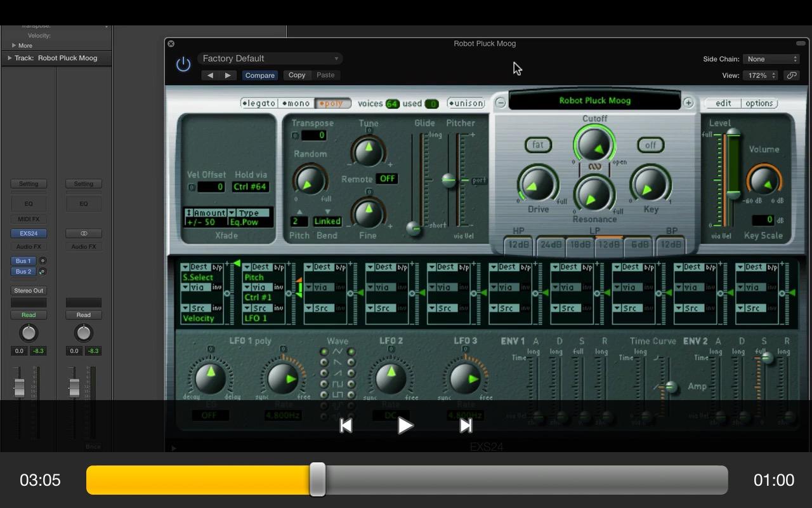This screenshot has width=812, height=508.
Task: Open the Side Chain dropdown
Action: point(771,59)
